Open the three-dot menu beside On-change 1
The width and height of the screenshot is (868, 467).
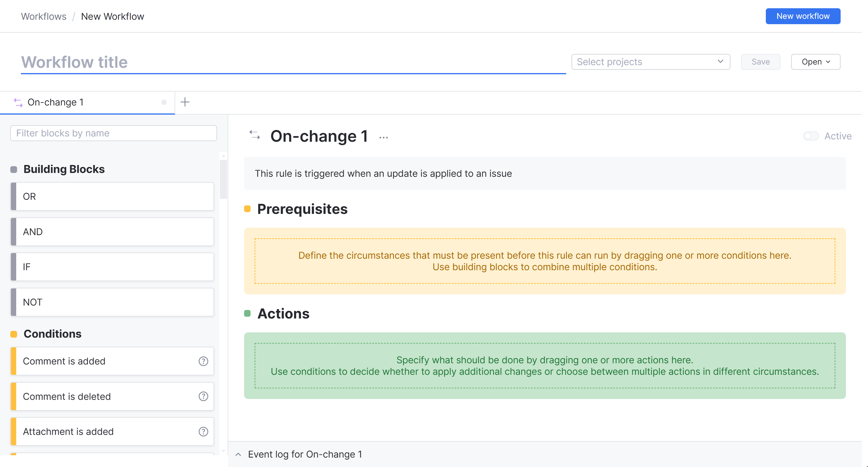coord(383,138)
